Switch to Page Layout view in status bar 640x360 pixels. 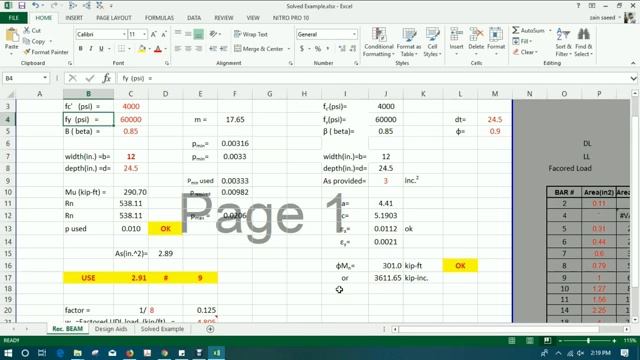pyautogui.click(x=529, y=340)
